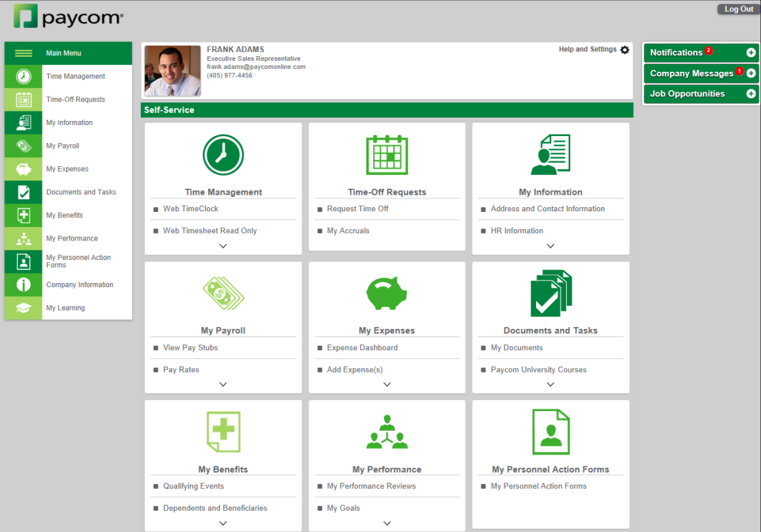Open Help and Settings gear icon

[624, 50]
